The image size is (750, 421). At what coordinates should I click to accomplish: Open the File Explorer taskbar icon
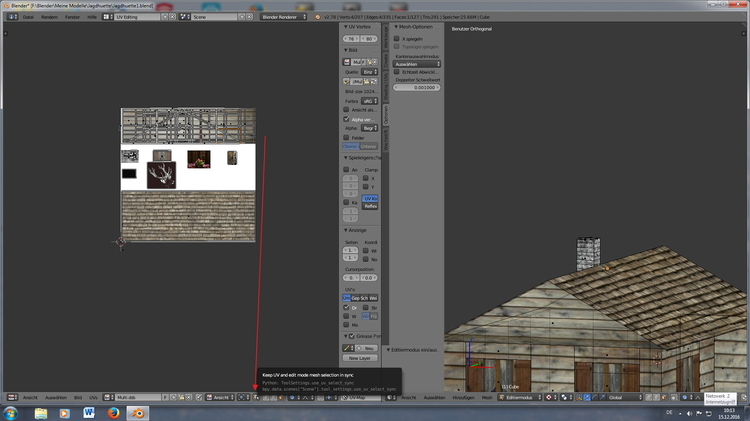click(41, 413)
